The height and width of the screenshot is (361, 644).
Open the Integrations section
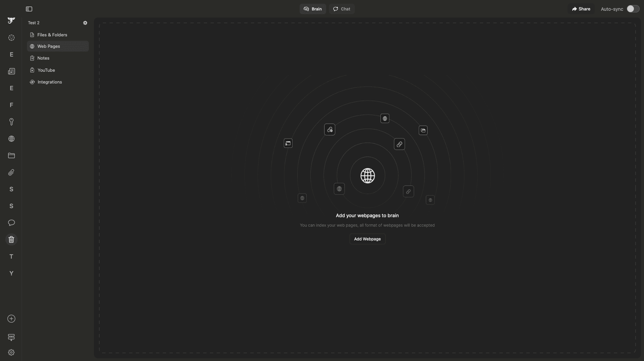click(x=49, y=82)
